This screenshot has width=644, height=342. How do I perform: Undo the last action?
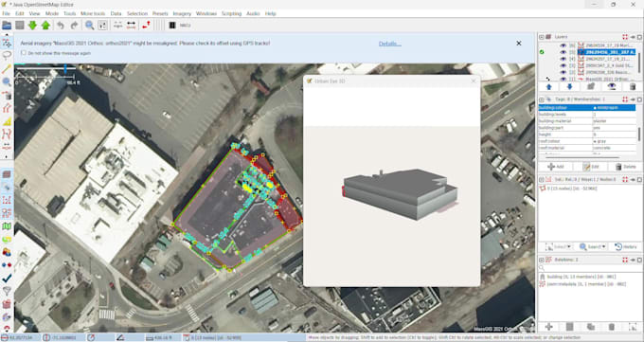pos(61,25)
